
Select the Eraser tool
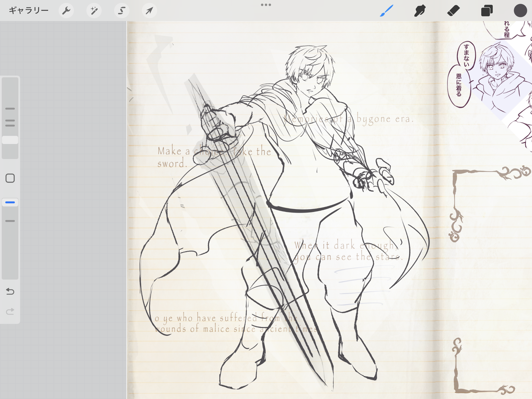(453, 11)
